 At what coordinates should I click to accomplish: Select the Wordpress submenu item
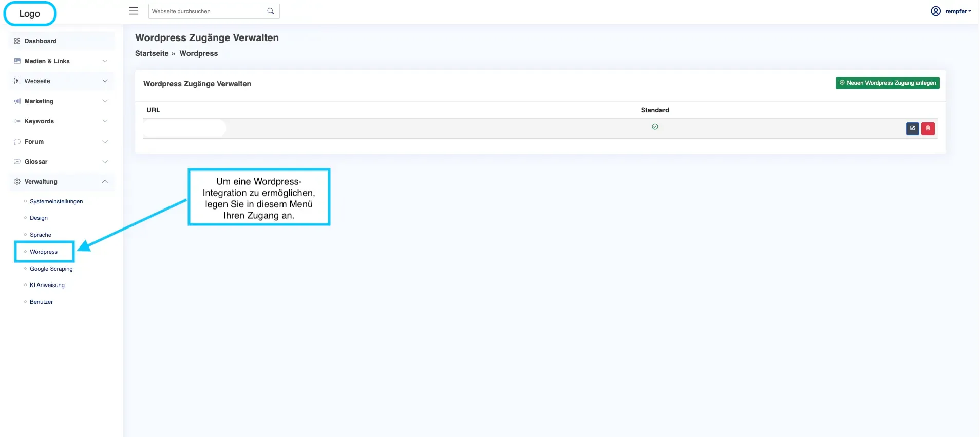point(44,252)
